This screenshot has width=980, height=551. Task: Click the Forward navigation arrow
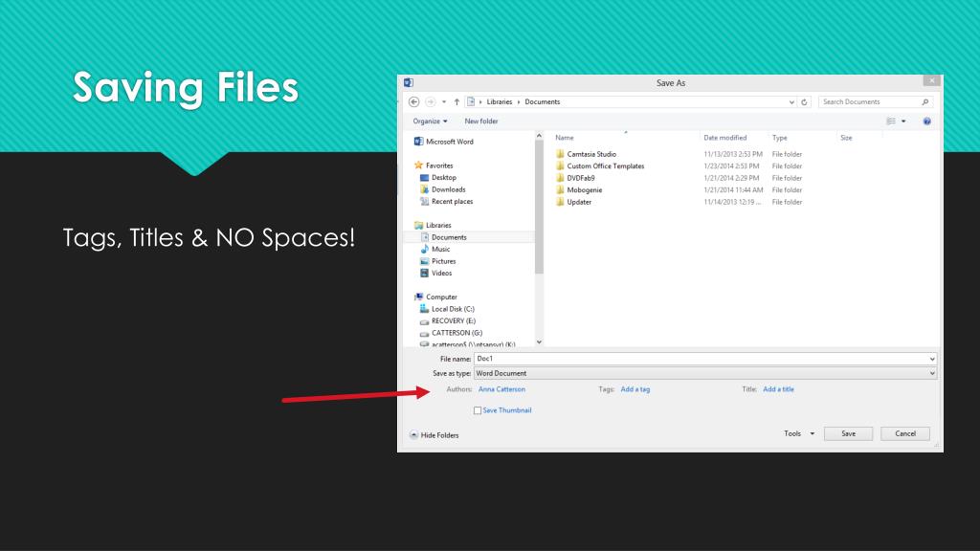(x=430, y=101)
